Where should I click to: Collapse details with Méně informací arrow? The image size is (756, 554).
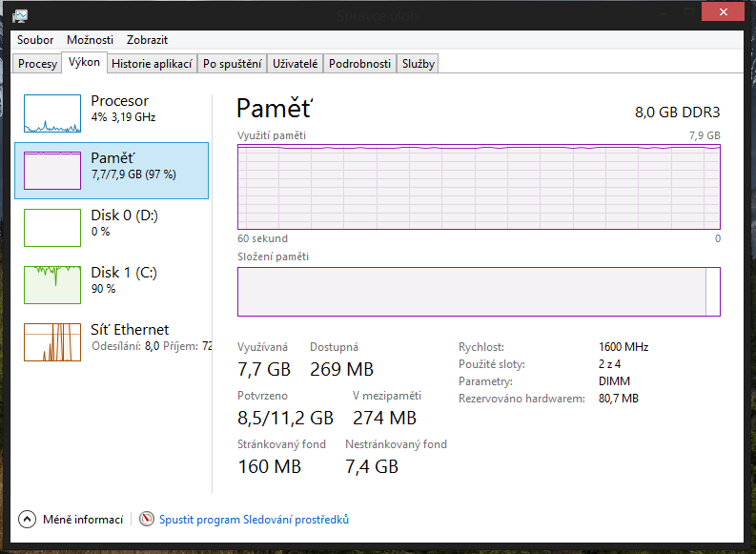pyautogui.click(x=27, y=520)
